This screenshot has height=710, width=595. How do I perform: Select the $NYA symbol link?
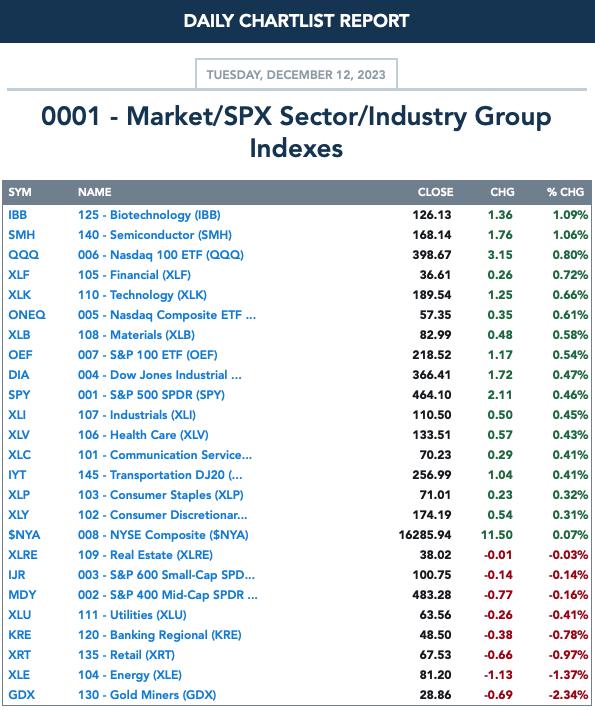24,535
